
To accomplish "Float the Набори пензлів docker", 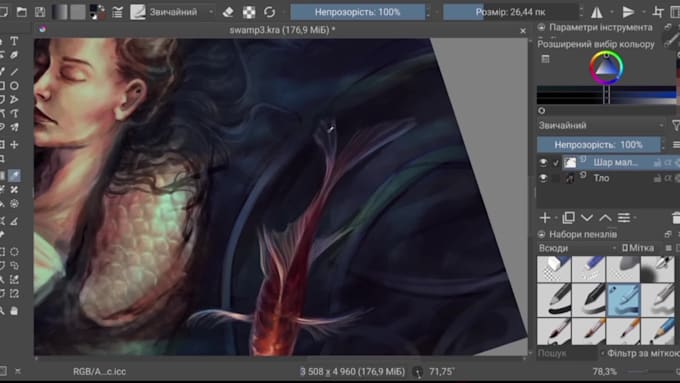I will (x=668, y=235).
